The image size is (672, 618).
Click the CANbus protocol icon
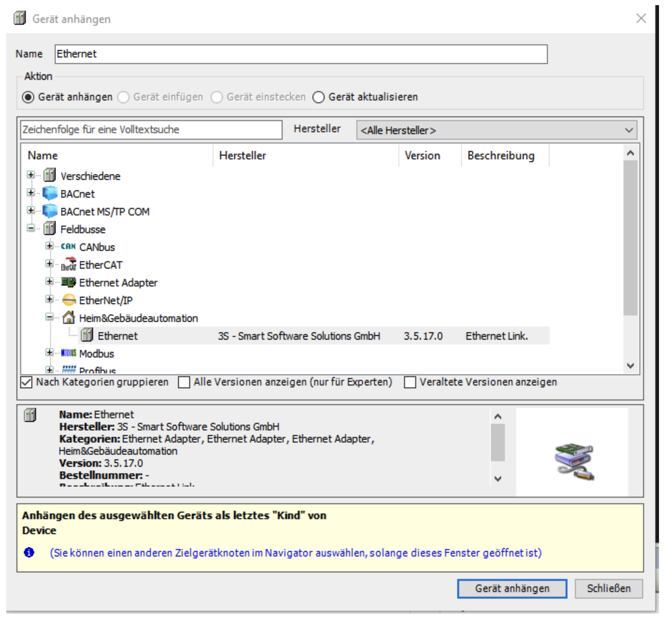click(x=68, y=247)
